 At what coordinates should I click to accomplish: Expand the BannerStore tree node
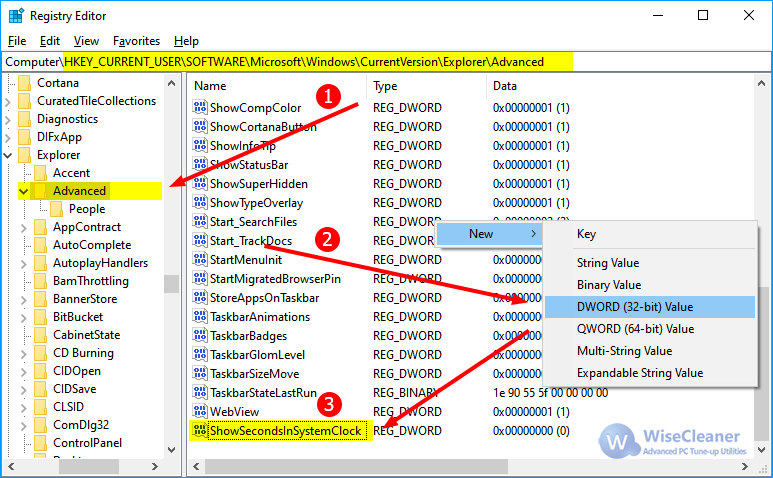[x=24, y=299]
